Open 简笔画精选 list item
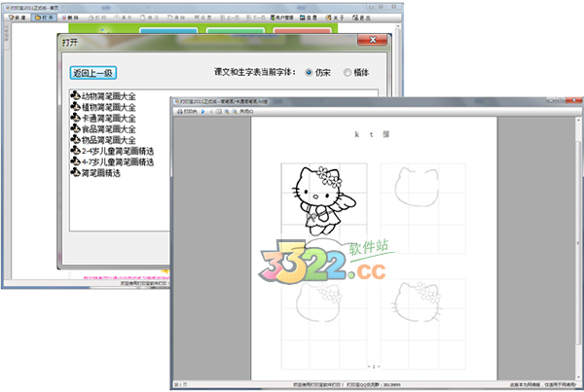The height and width of the screenshot is (392, 584). 95,173
